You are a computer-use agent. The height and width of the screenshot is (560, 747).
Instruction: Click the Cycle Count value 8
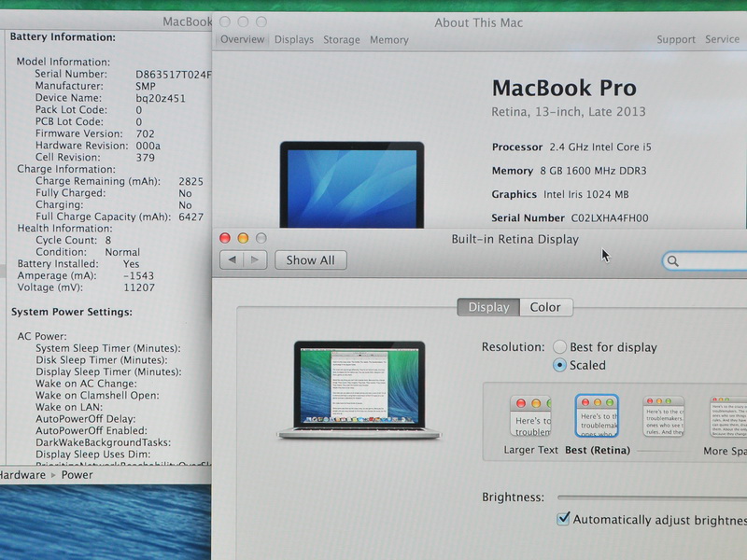click(x=108, y=241)
